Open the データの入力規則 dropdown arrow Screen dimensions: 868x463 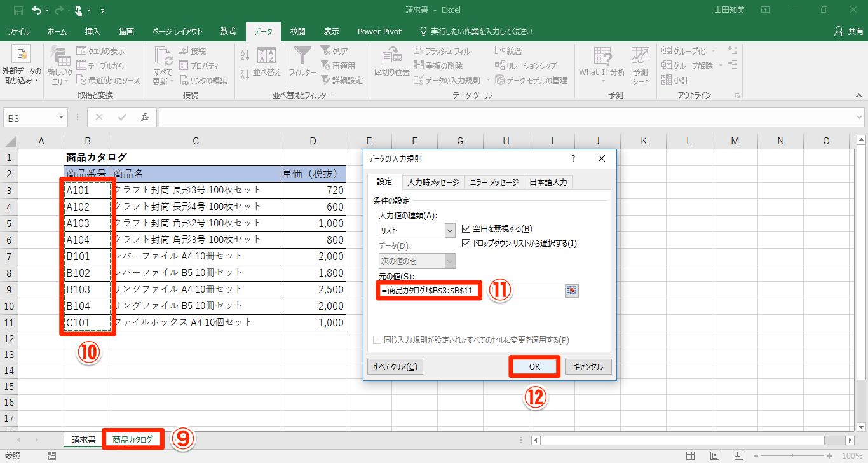[x=488, y=80]
